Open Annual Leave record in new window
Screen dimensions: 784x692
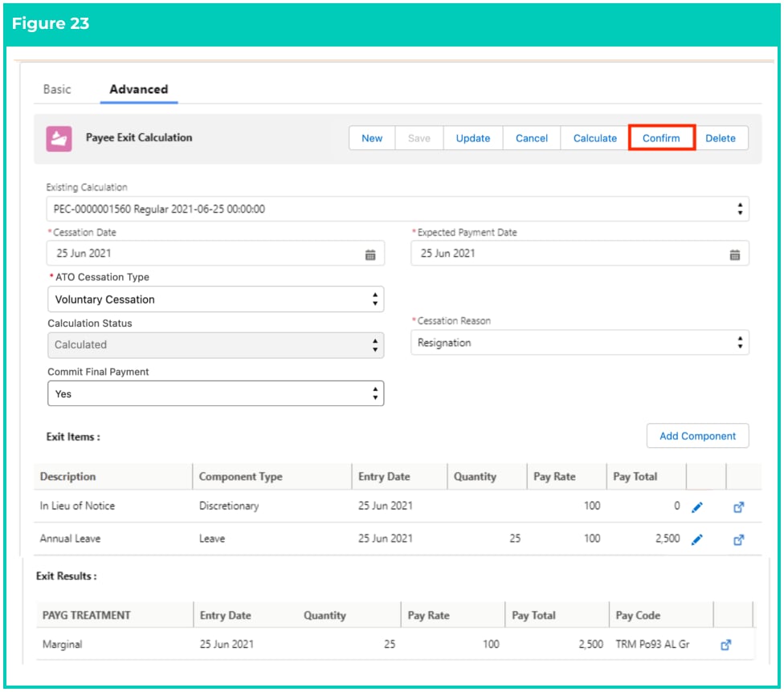tap(738, 539)
